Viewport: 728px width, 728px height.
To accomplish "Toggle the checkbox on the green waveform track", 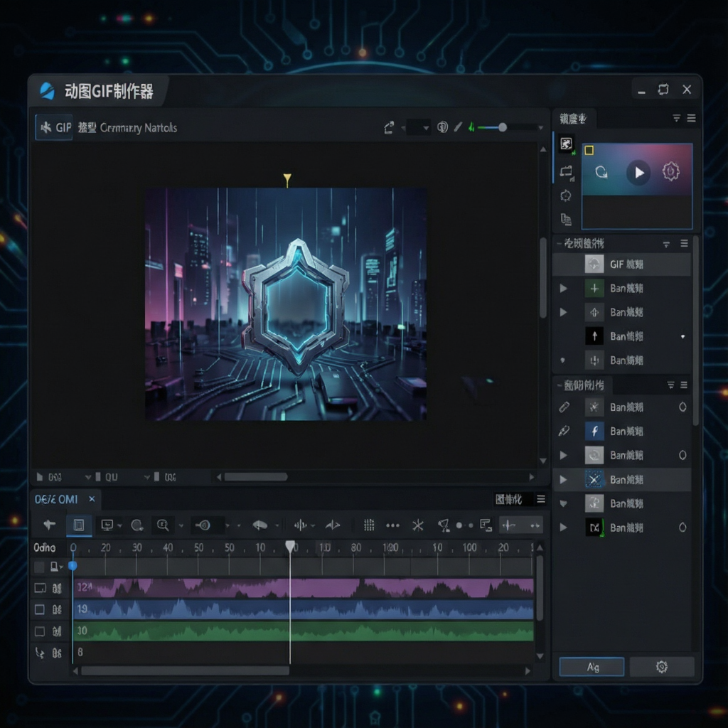I will [40, 631].
